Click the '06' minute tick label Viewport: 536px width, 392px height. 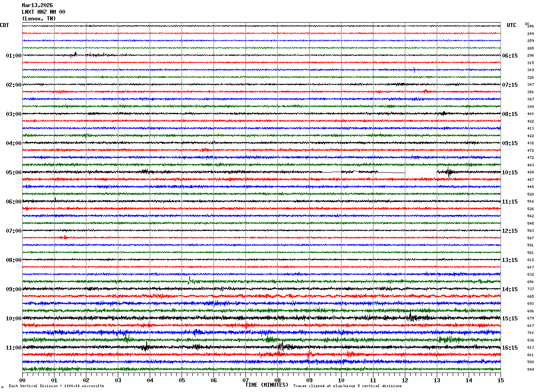coord(214,380)
